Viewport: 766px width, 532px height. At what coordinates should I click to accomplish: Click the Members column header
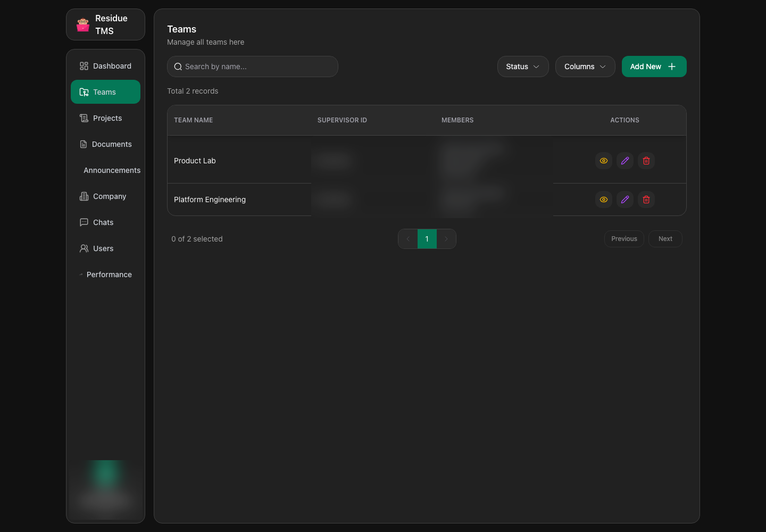pyautogui.click(x=457, y=120)
